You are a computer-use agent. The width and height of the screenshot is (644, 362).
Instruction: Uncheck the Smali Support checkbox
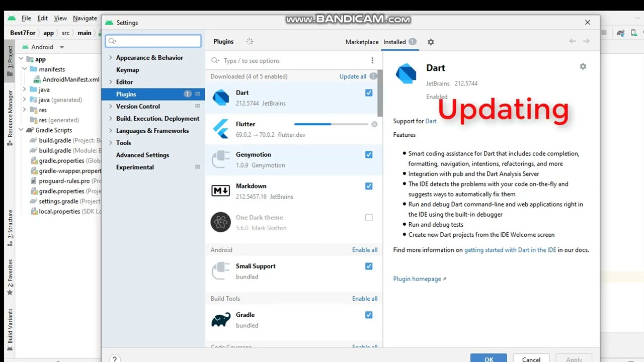(x=369, y=266)
